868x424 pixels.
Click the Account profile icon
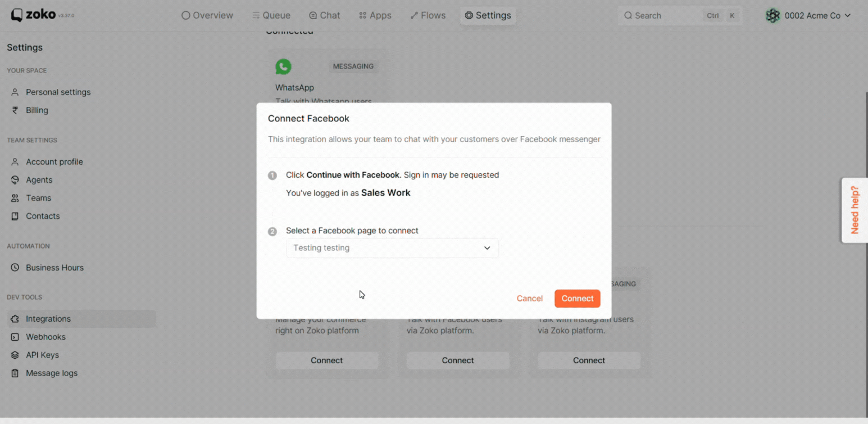pos(15,162)
